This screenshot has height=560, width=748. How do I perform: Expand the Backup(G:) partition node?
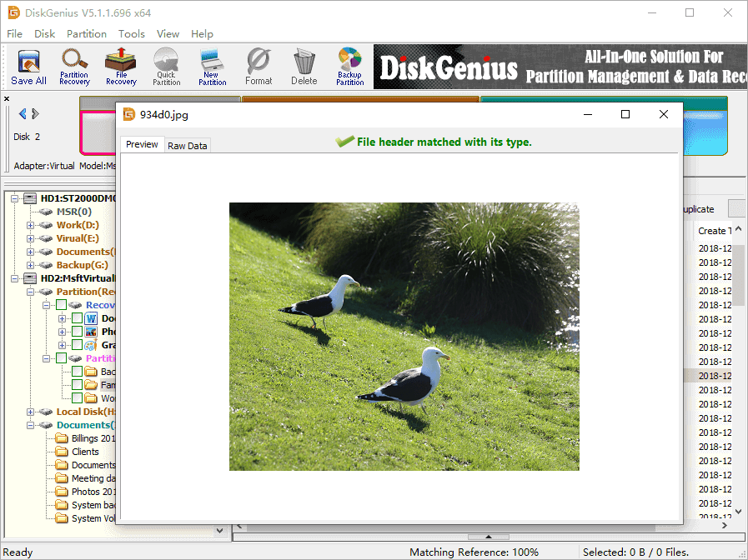[x=31, y=265]
